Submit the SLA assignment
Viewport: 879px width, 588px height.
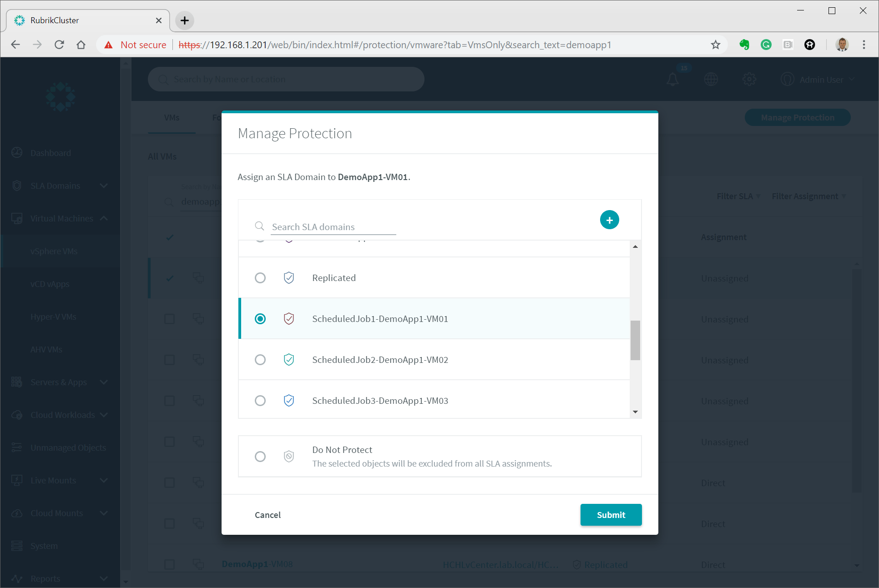point(611,515)
